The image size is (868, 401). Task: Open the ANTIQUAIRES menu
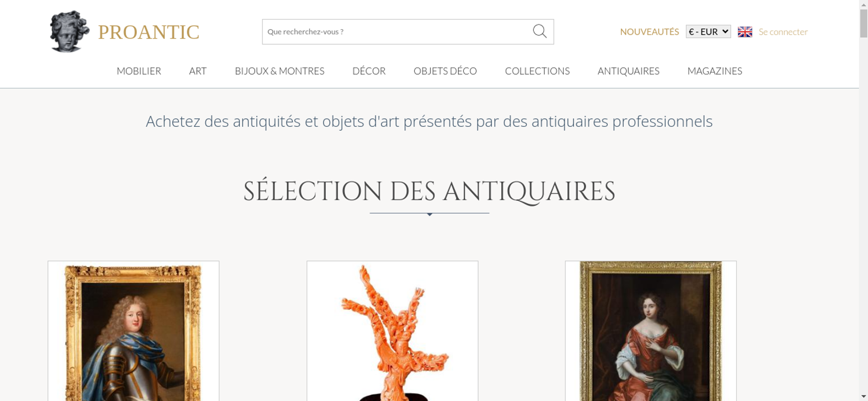628,71
